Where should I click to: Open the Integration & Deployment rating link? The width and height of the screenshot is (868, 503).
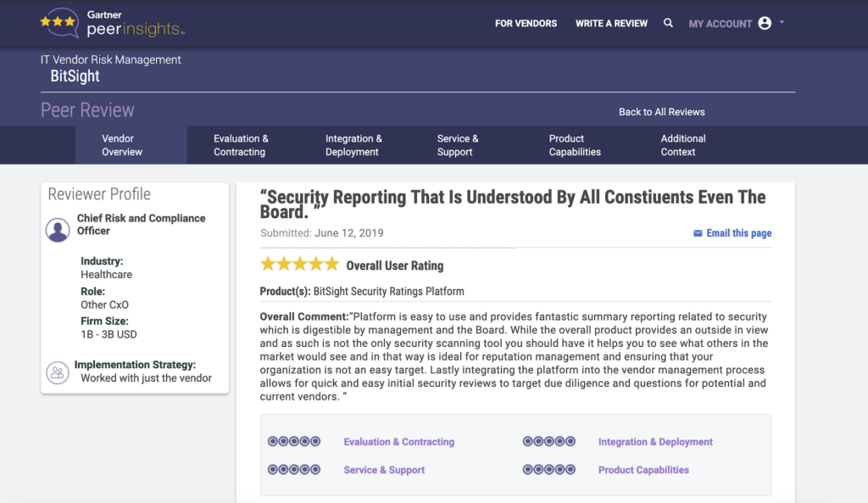(655, 442)
